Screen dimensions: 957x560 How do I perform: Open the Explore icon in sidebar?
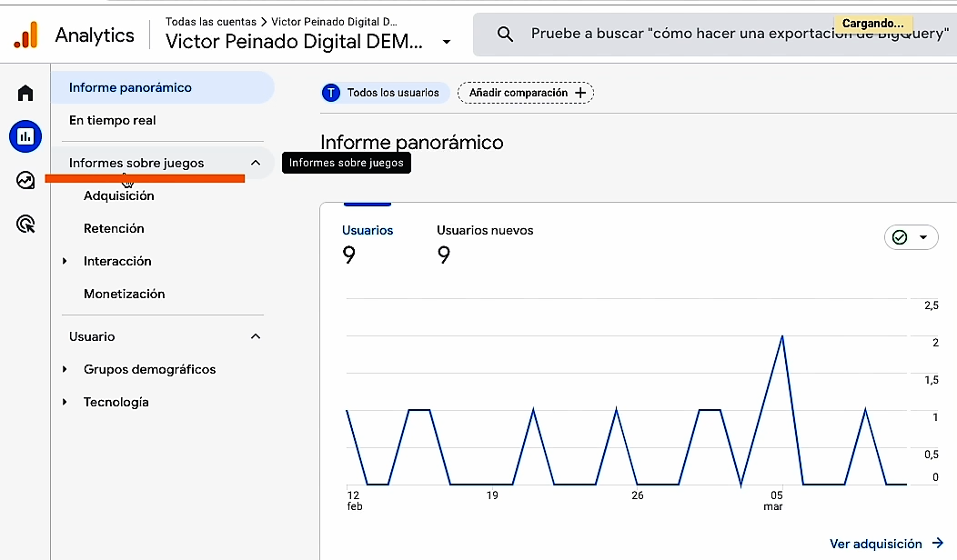click(x=25, y=180)
